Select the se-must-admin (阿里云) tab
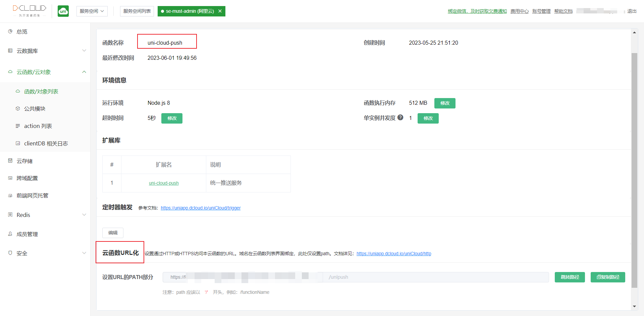 tap(190, 11)
